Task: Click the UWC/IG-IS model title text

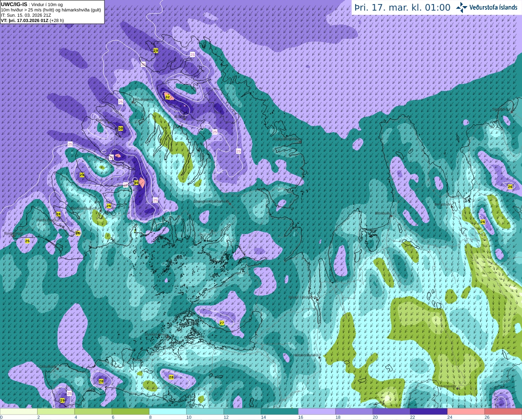Action: tap(14, 4)
